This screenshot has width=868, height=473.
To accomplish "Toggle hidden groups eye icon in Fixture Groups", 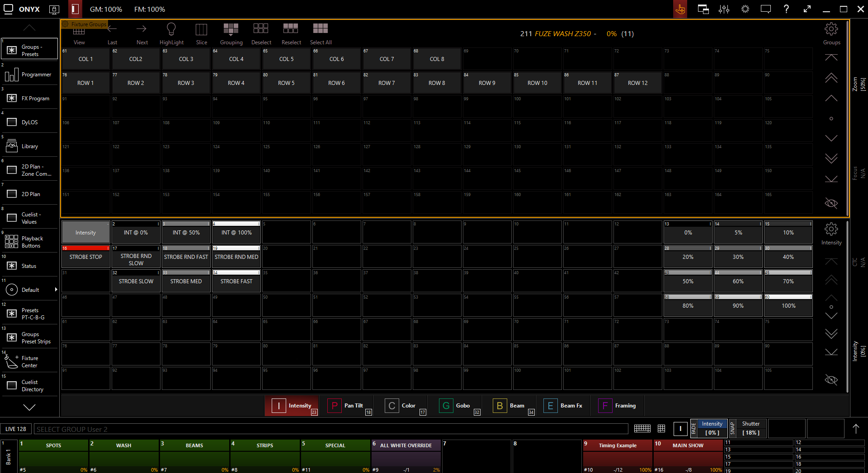I will 831,203.
